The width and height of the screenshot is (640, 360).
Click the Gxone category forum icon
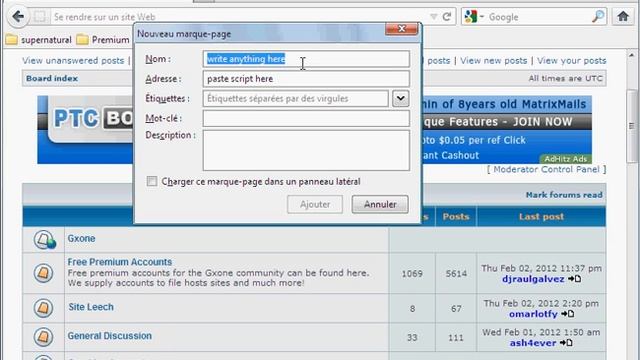(44, 239)
